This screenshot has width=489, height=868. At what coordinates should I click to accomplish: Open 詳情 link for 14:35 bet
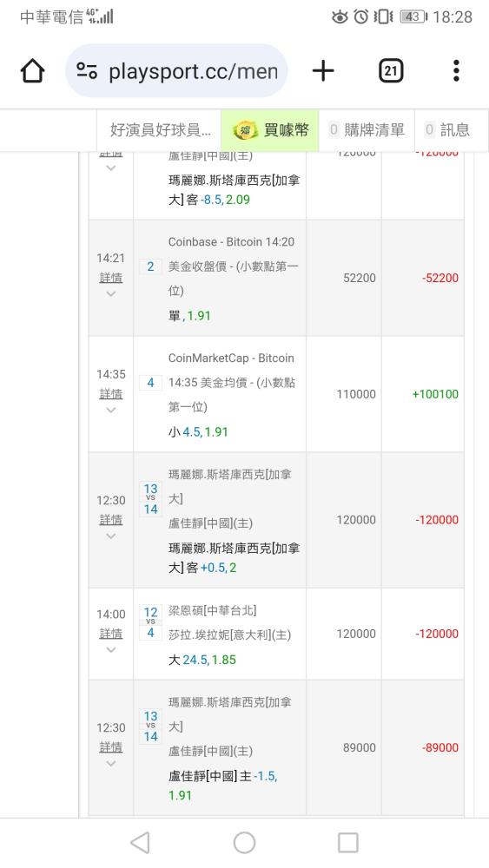tap(111, 393)
